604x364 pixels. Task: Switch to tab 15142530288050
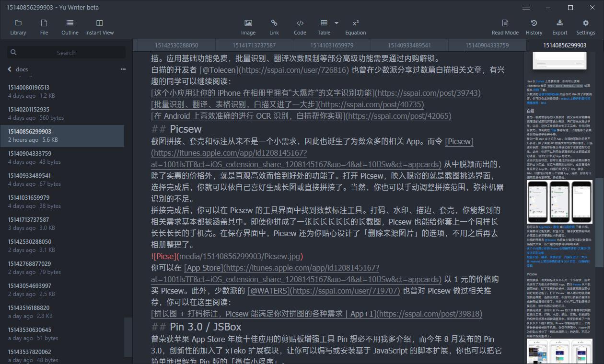pyautogui.click(x=176, y=45)
